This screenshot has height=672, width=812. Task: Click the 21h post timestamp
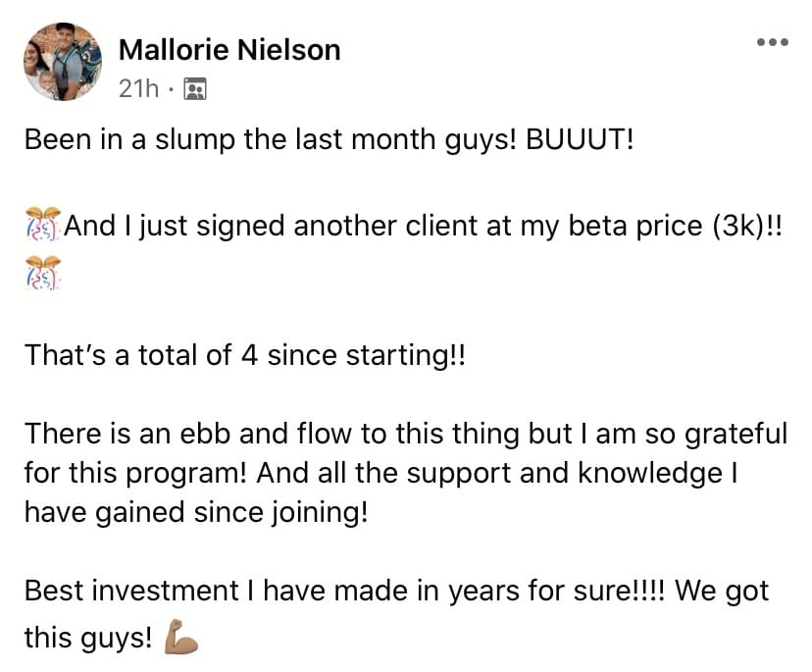tap(138, 88)
